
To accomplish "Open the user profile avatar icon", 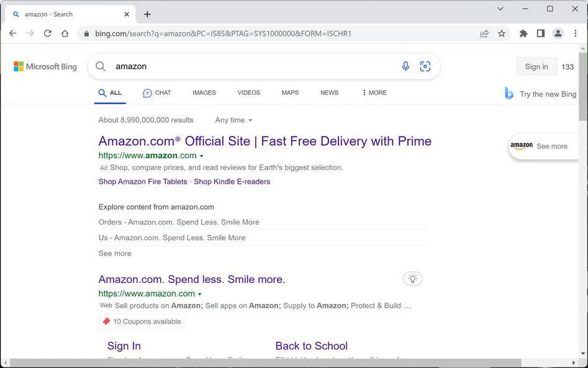I will [558, 34].
